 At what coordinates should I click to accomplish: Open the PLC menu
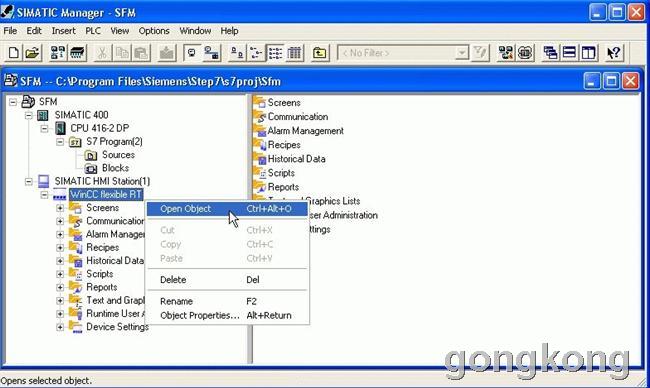[x=93, y=31]
